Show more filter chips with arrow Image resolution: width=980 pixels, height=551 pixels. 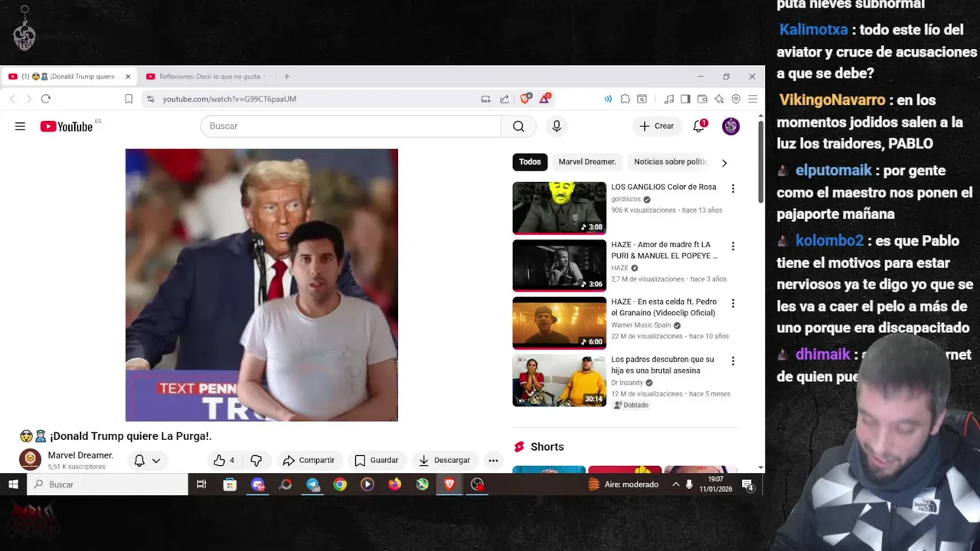tap(724, 162)
